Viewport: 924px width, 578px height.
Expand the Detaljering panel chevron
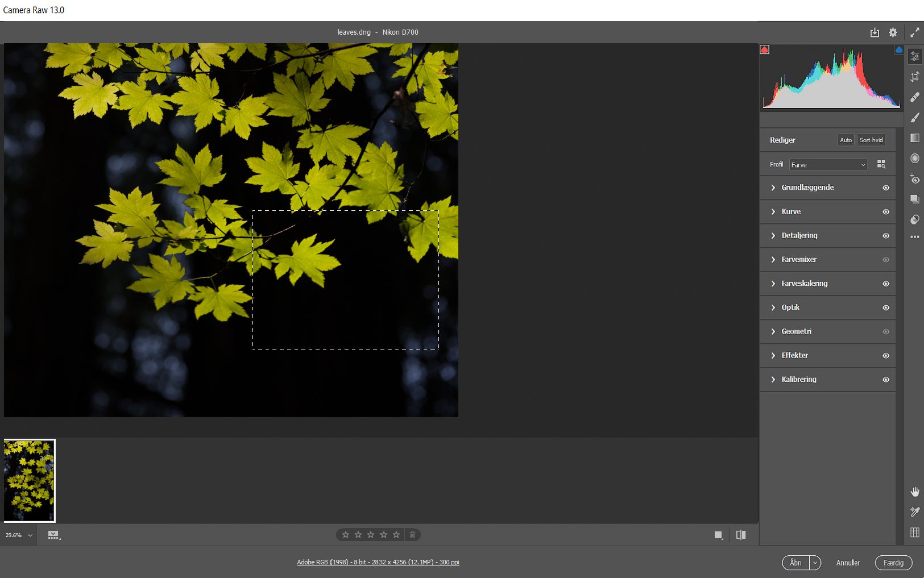pyautogui.click(x=773, y=235)
